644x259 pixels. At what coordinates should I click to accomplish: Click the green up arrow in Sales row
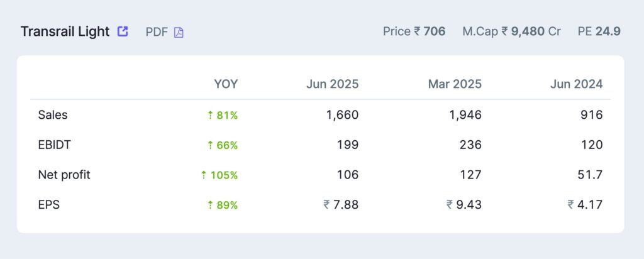pyautogui.click(x=211, y=115)
